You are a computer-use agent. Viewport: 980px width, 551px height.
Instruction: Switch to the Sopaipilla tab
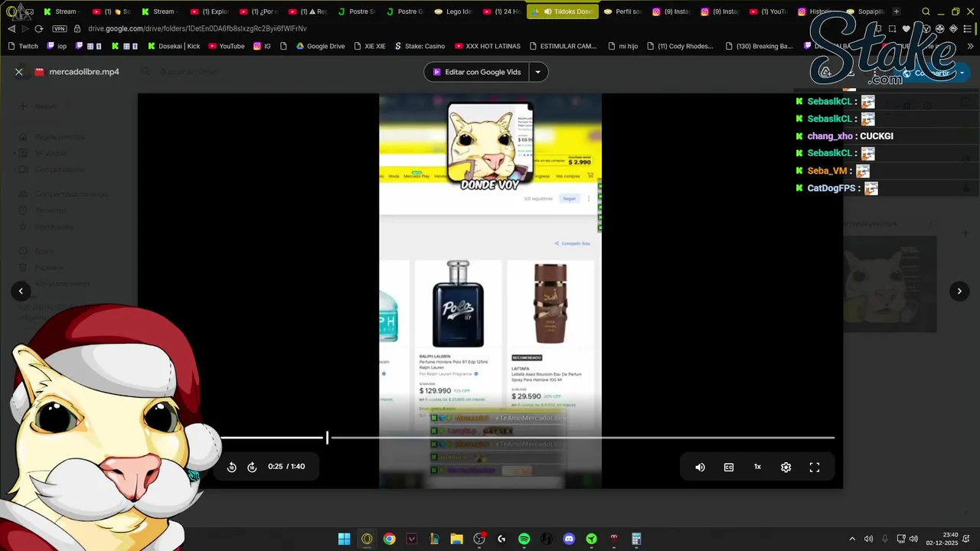click(x=865, y=11)
